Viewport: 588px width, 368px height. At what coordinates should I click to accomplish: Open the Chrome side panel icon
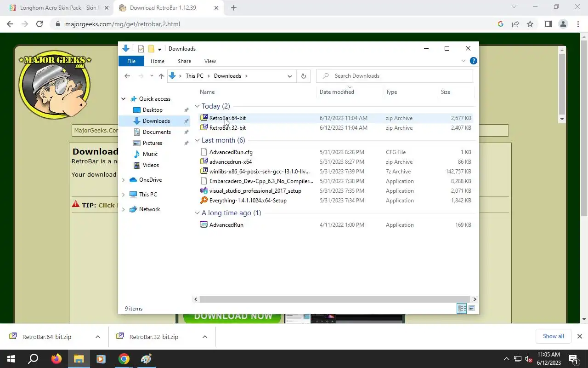tap(548, 24)
